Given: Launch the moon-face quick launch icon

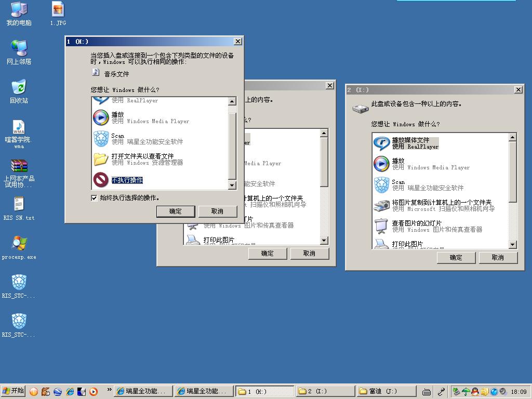Looking at the screenshot, I should [x=82, y=392].
